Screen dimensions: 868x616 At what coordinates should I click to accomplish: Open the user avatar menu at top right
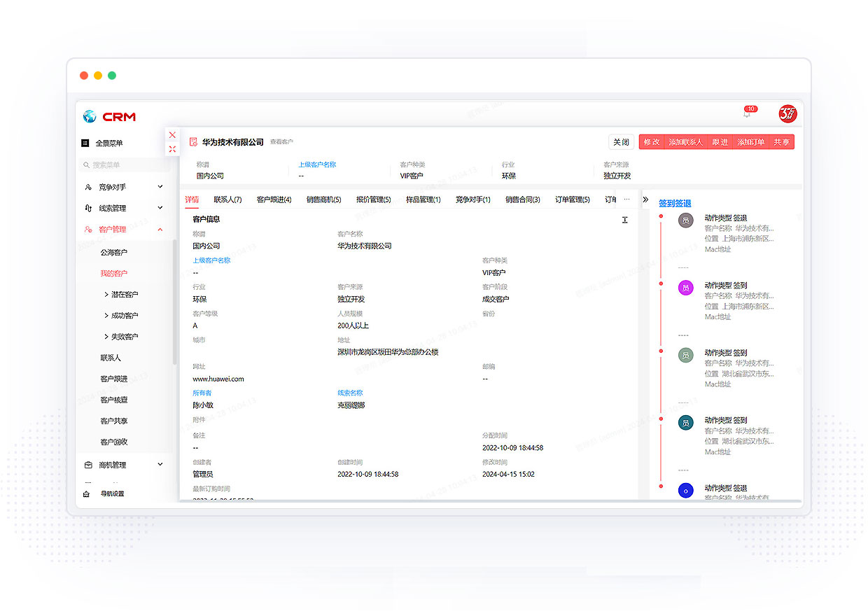(x=788, y=114)
